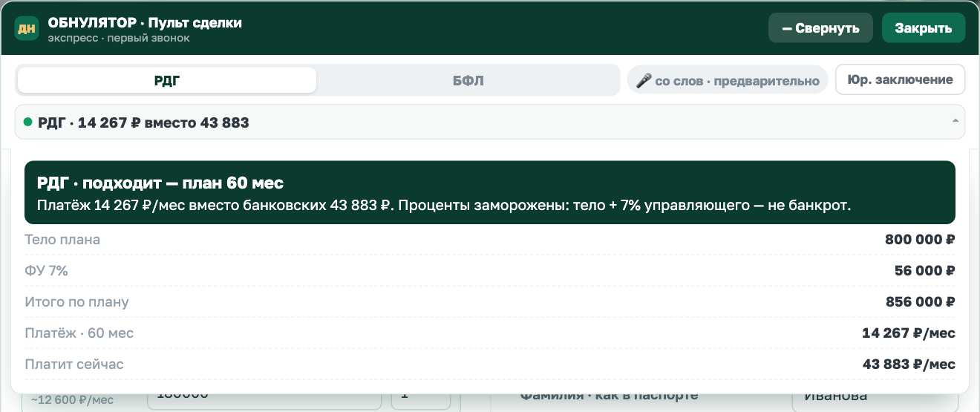Click the banner text about frozen interest
The image size is (980, 412).
[x=443, y=206]
